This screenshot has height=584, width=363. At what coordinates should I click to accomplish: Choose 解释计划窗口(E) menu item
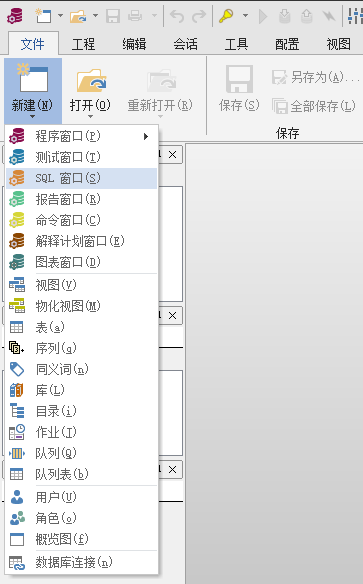click(81, 241)
